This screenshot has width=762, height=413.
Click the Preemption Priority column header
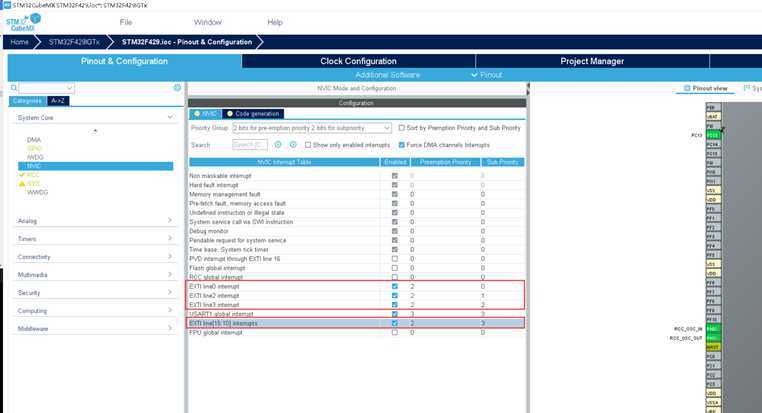coord(445,162)
